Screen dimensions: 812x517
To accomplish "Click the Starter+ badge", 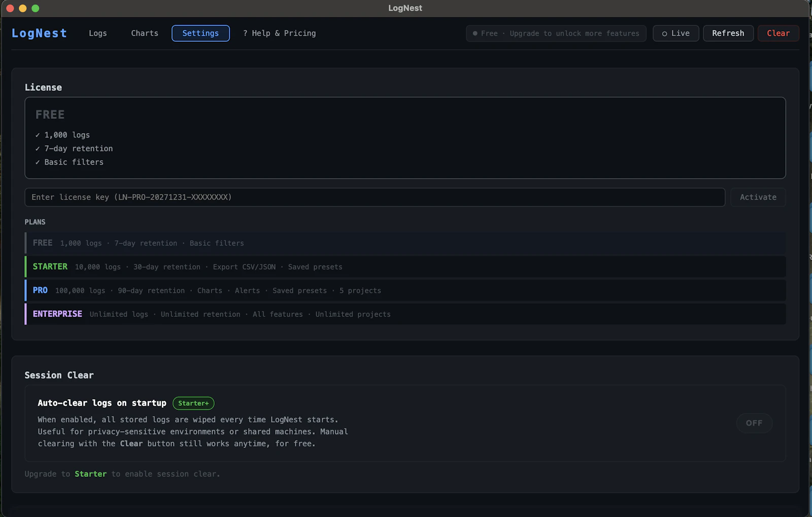I will (x=193, y=403).
